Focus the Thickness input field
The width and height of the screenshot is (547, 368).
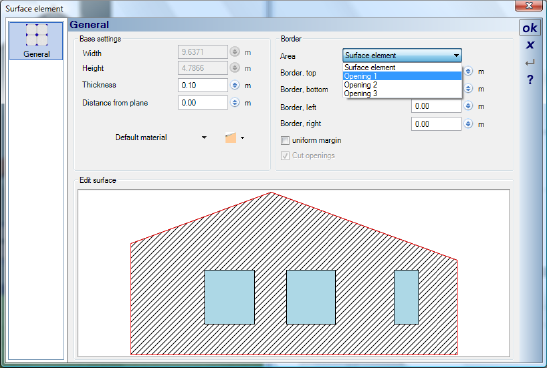coord(203,85)
